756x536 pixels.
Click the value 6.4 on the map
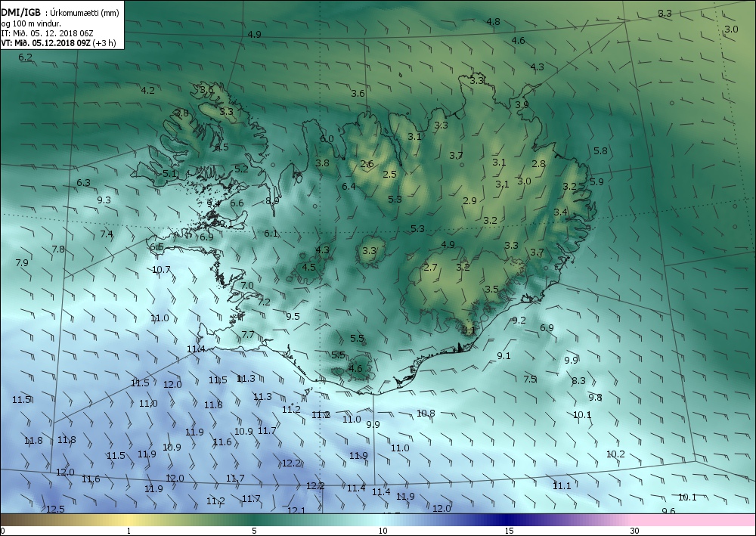(x=349, y=186)
